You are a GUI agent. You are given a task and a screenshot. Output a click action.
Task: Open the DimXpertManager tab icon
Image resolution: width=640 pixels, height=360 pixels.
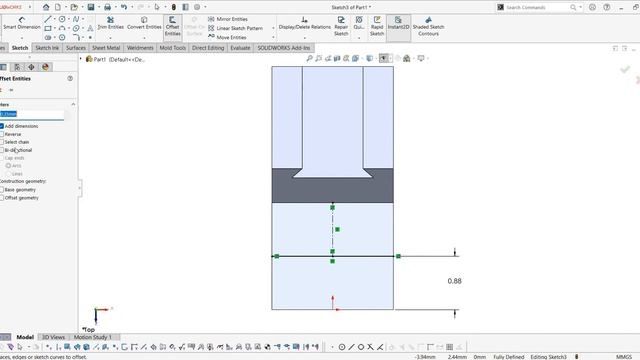[31, 67]
